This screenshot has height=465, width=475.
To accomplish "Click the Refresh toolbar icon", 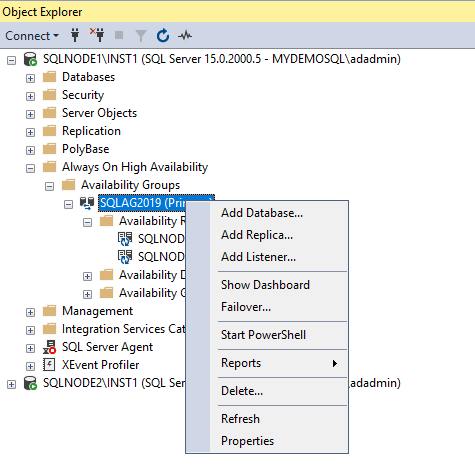I will click(x=163, y=35).
